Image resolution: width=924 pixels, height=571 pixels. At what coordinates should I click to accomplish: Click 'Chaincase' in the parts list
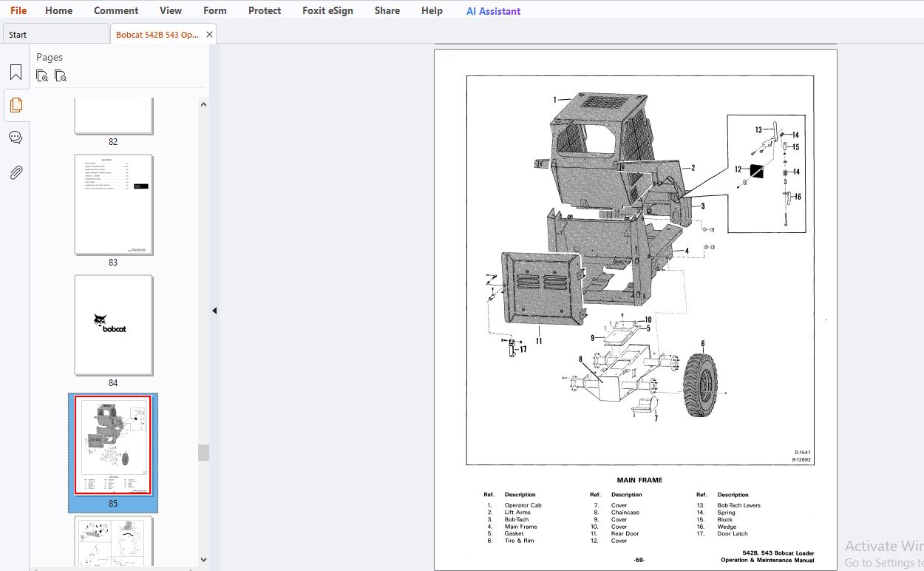pyautogui.click(x=625, y=513)
